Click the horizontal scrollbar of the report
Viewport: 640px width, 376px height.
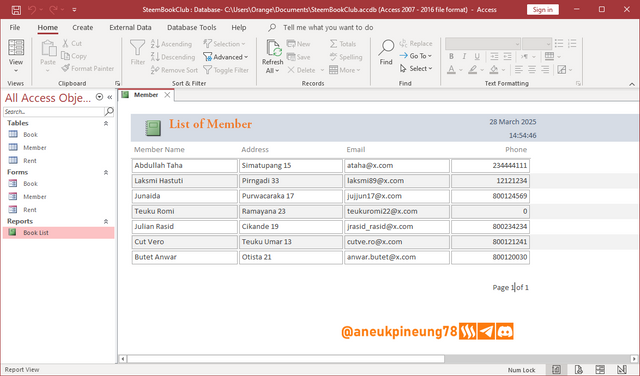click(286, 359)
